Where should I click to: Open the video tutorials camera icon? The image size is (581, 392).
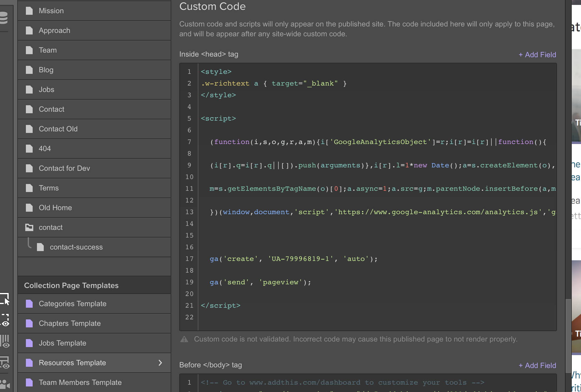click(5, 384)
